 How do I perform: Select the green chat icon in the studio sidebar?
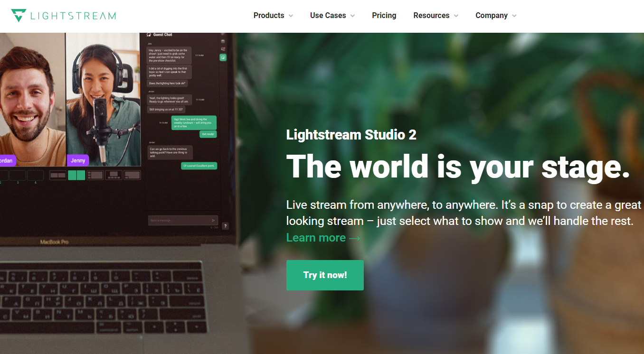pos(223,57)
